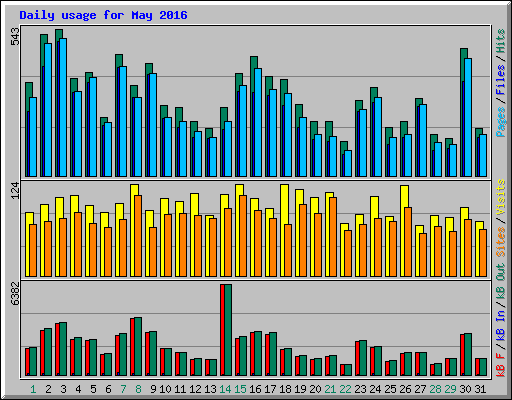Select day 20 label on the x-axis
512x400 pixels.
tap(315, 389)
